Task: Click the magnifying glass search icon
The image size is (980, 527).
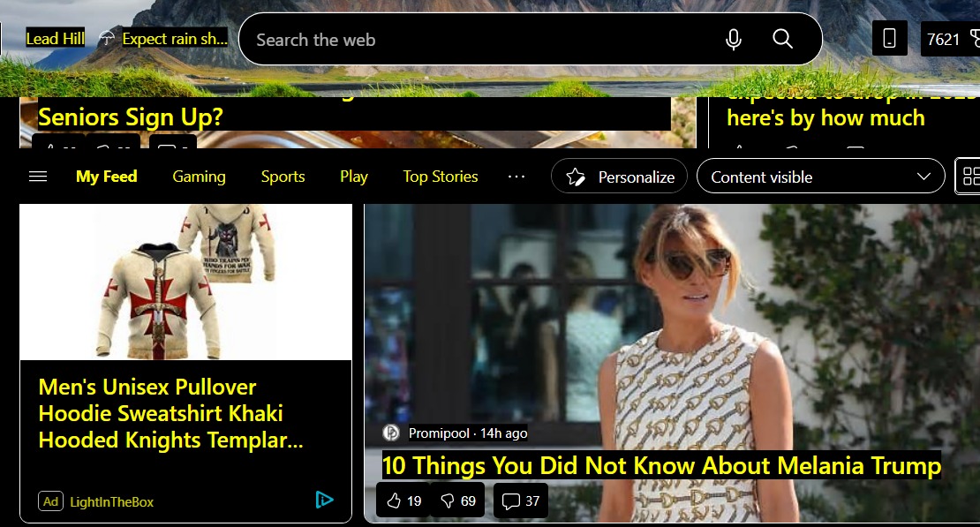Action: (x=782, y=39)
